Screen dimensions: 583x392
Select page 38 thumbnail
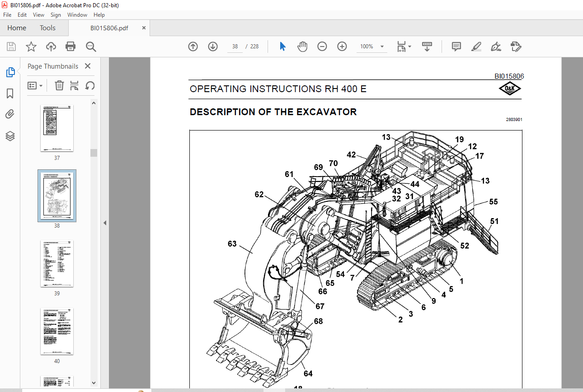pyautogui.click(x=57, y=196)
